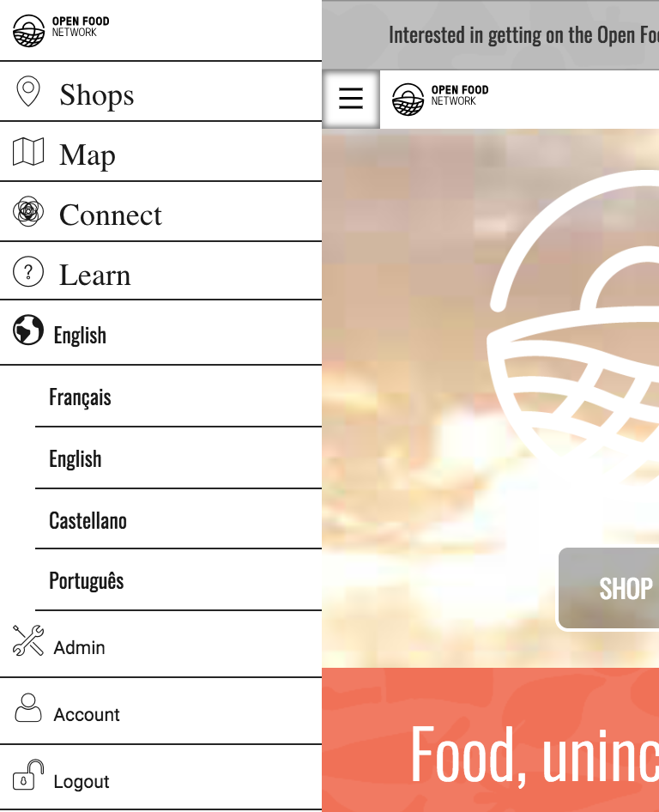
Task: Click the Shops location pin icon
Action: coord(28,91)
